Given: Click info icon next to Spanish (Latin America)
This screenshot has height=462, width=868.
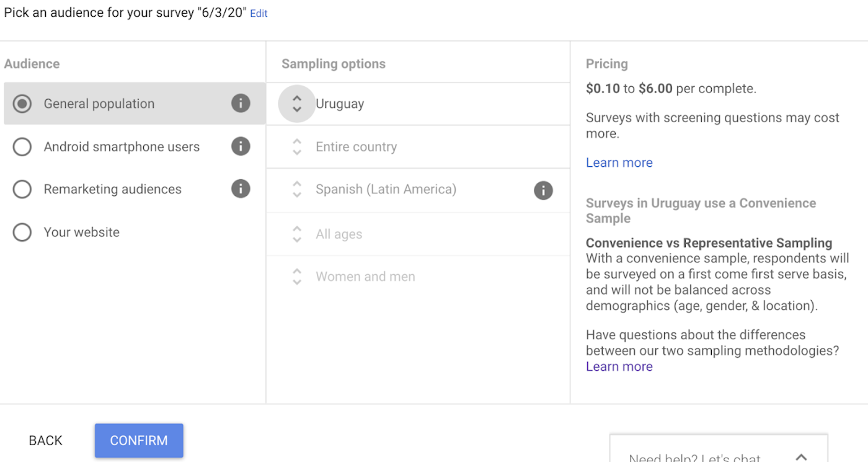Looking at the screenshot, I should click(x=543, y=190).
